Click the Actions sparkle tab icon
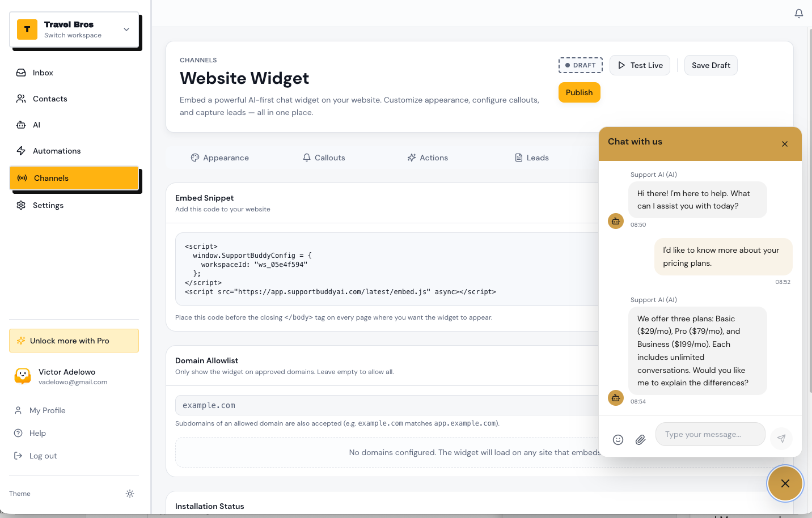This screenshot has height=518, width=812. (412, 158)
